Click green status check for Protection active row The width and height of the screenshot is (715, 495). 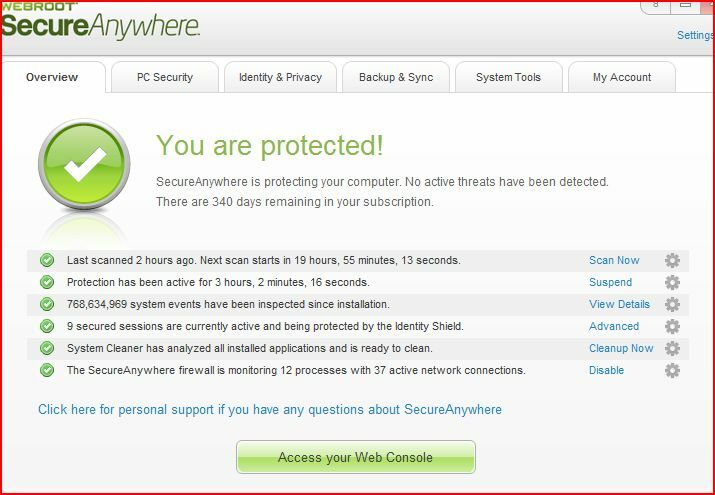(x=47, y=282)
